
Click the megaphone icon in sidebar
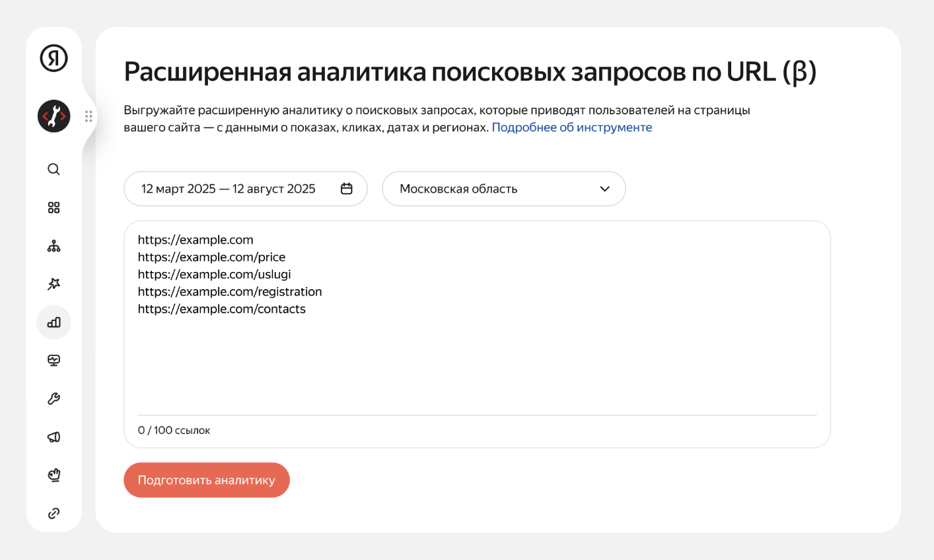(54, 437)
